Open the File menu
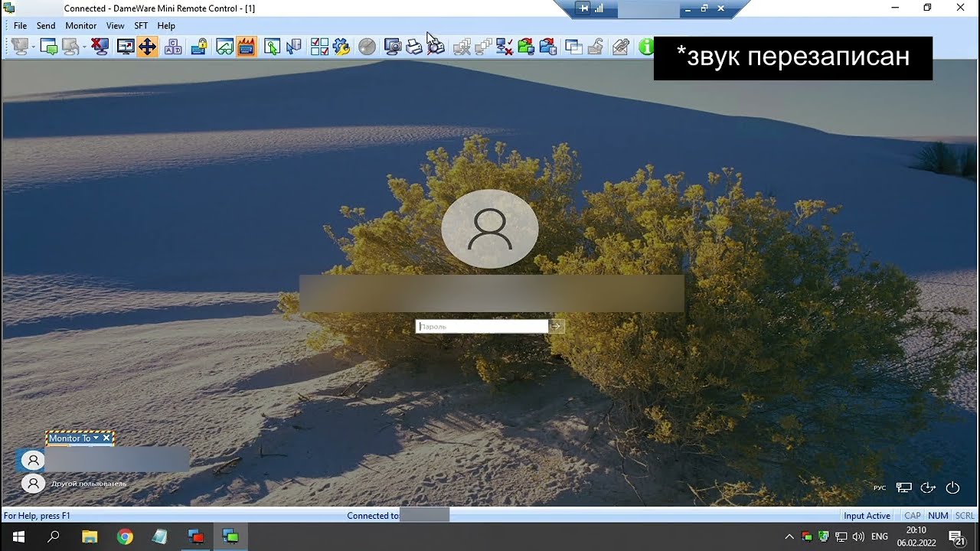Screen dimensions: 980x551 tap(20, 25)
